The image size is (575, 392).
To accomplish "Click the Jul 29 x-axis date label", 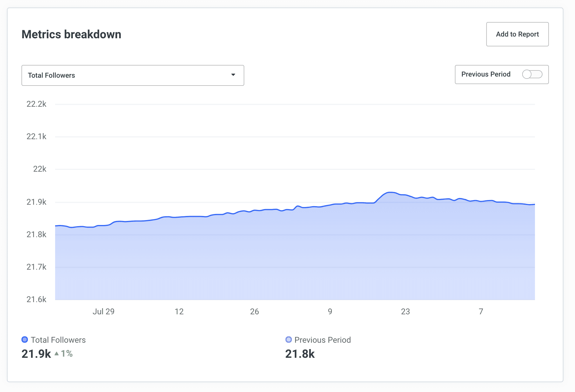I will pyautogui.click(x=103, y=311).
